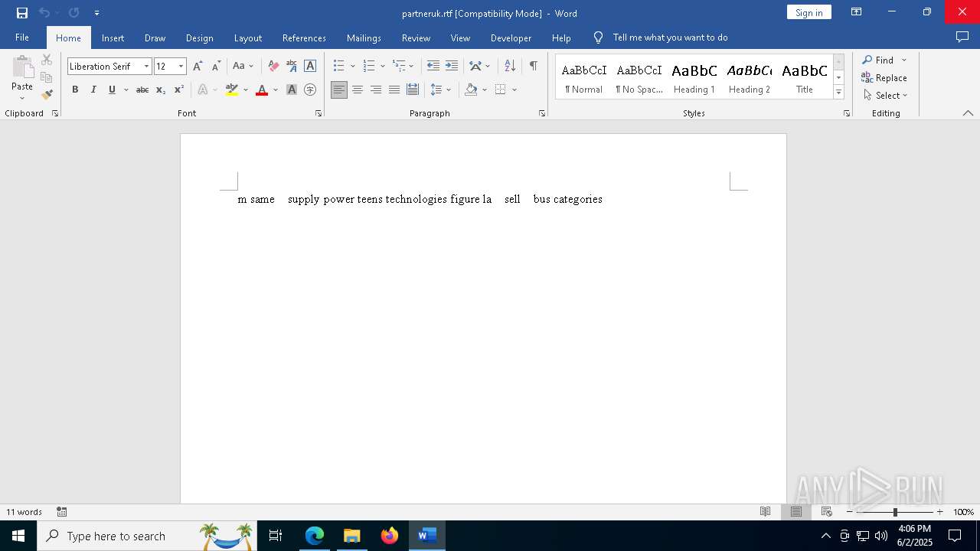980x551 pixels.
Task: Click the 11 words count in status bar
Action: coord(24,512)
